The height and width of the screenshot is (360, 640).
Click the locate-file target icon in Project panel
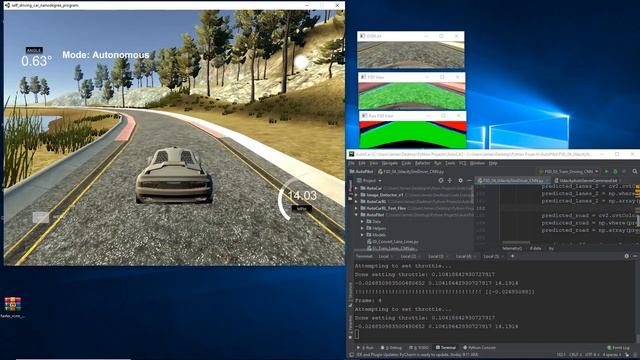point(441,180)
